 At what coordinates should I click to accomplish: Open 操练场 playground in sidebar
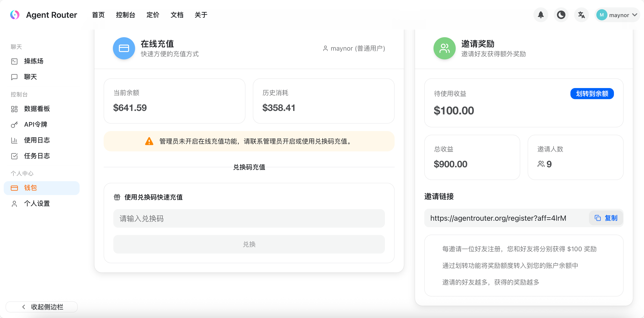pos(34,61)
